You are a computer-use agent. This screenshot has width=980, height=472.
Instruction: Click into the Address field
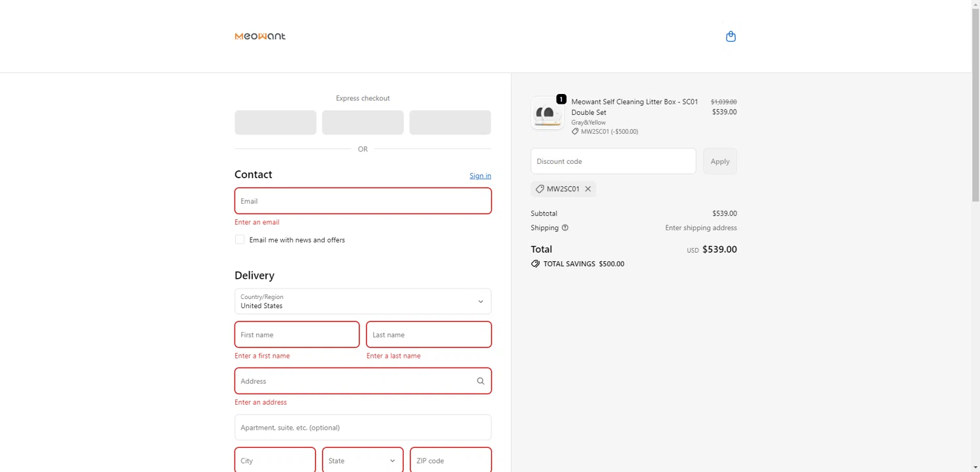coord(363,381)
